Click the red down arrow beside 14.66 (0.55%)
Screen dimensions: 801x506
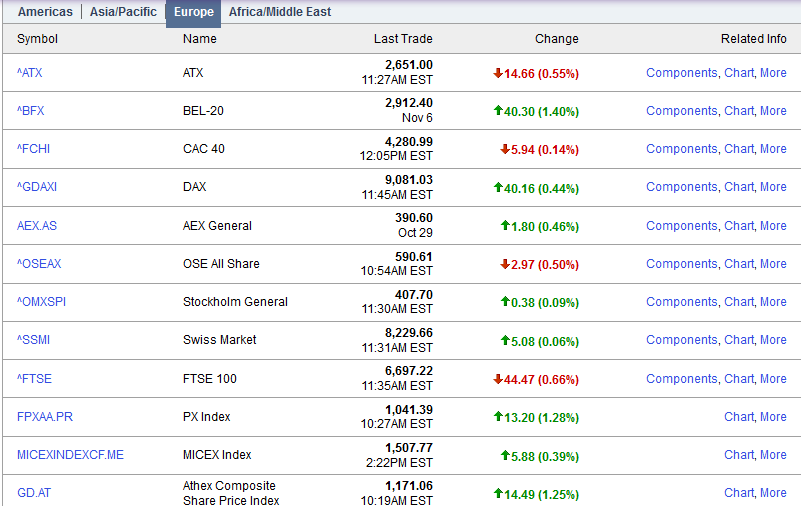pyautogui.click(x=498, y=73)
